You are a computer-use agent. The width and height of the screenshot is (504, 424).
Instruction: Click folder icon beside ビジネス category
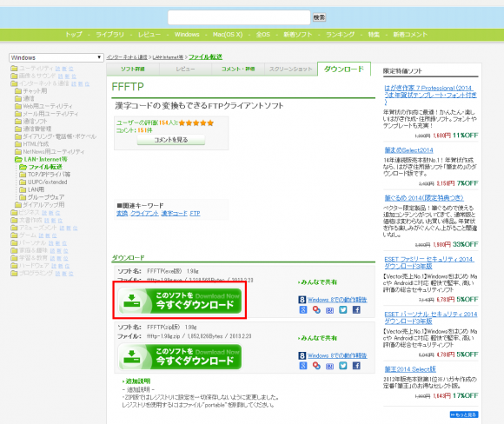pos(14,213)
